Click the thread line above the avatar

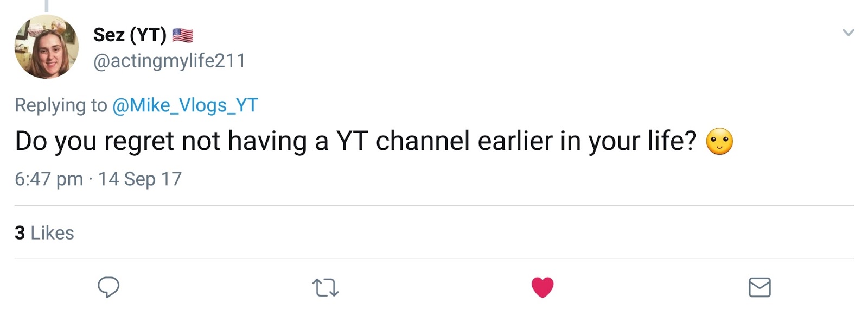pos(47,5)
